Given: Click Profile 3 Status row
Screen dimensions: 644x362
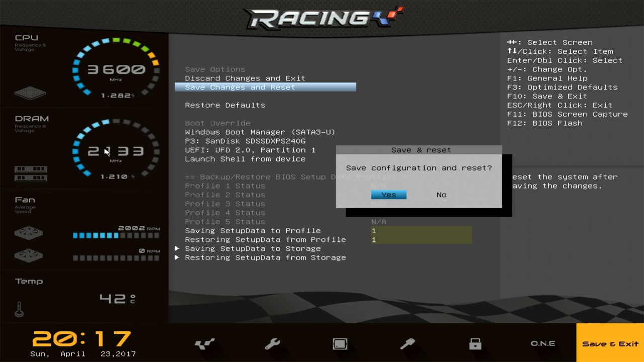Looking at the screenshot, I should tap(225, 204).
